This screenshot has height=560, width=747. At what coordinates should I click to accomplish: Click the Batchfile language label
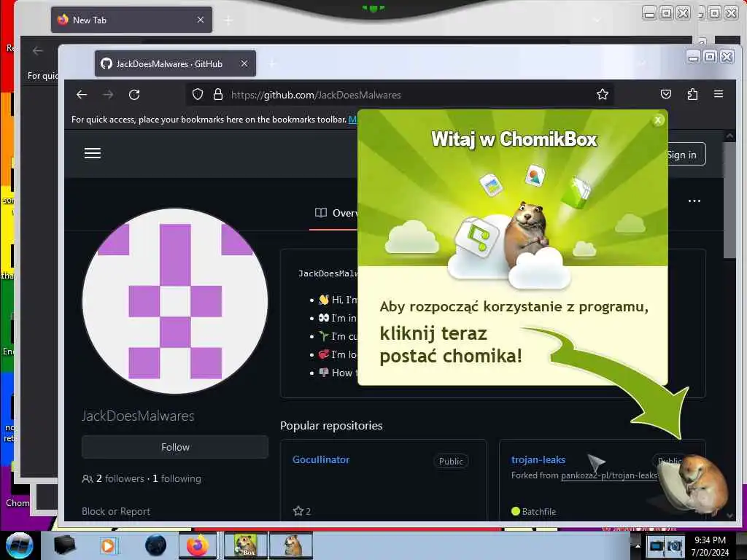pyautogui.click(x=533, y=511)
